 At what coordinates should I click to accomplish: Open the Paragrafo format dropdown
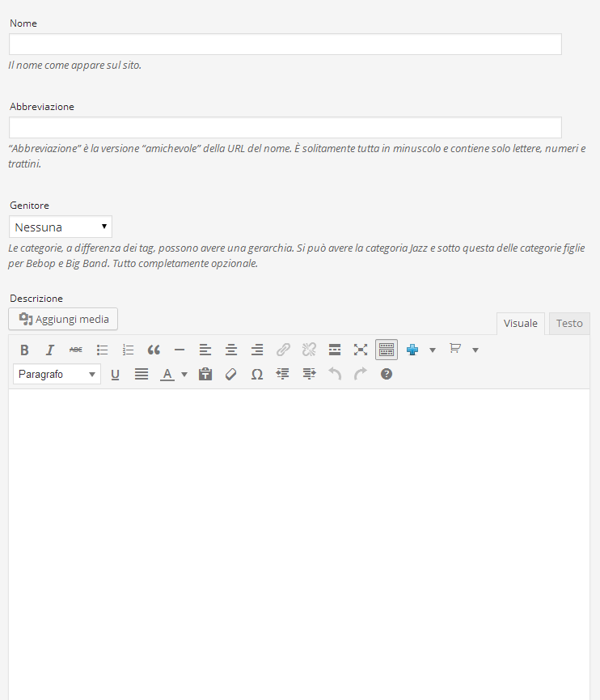click(x=57, y=374)
